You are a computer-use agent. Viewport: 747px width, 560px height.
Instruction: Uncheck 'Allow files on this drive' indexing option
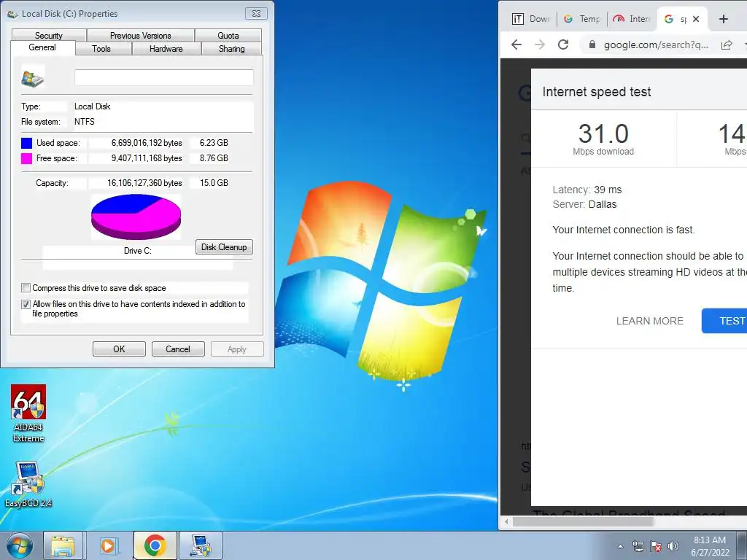(x=26, y=304)
